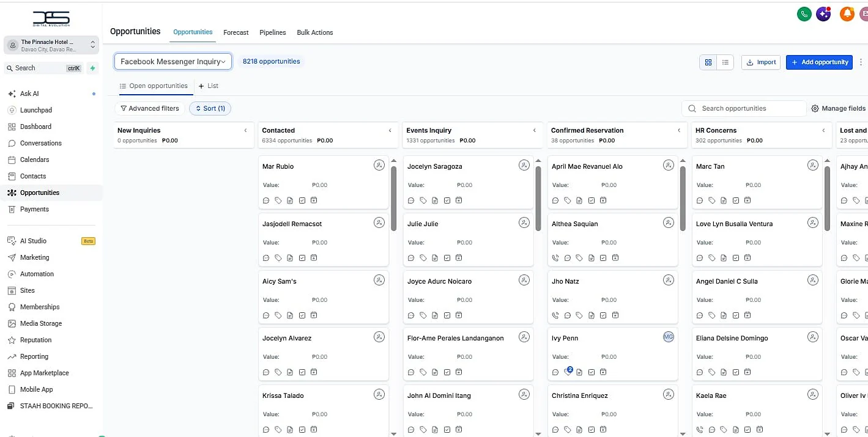Click the Contacted column down scroll arrow

coord(393,434)
